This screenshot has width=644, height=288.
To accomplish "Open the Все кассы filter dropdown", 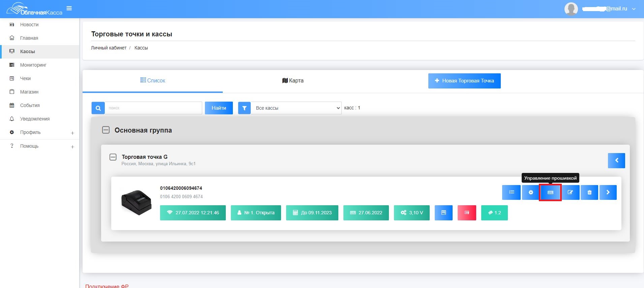I will point(296,108).
